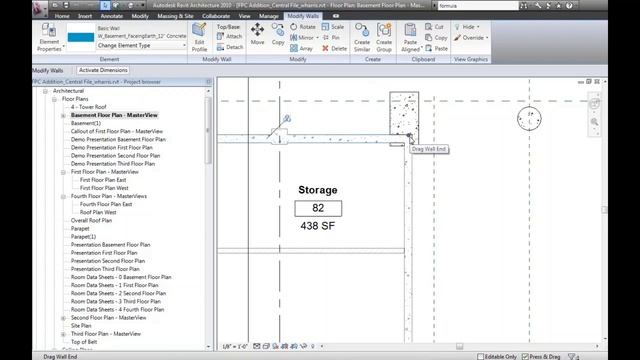
Task: Click the detail level icon in view bar
Action: coord(256,346)
